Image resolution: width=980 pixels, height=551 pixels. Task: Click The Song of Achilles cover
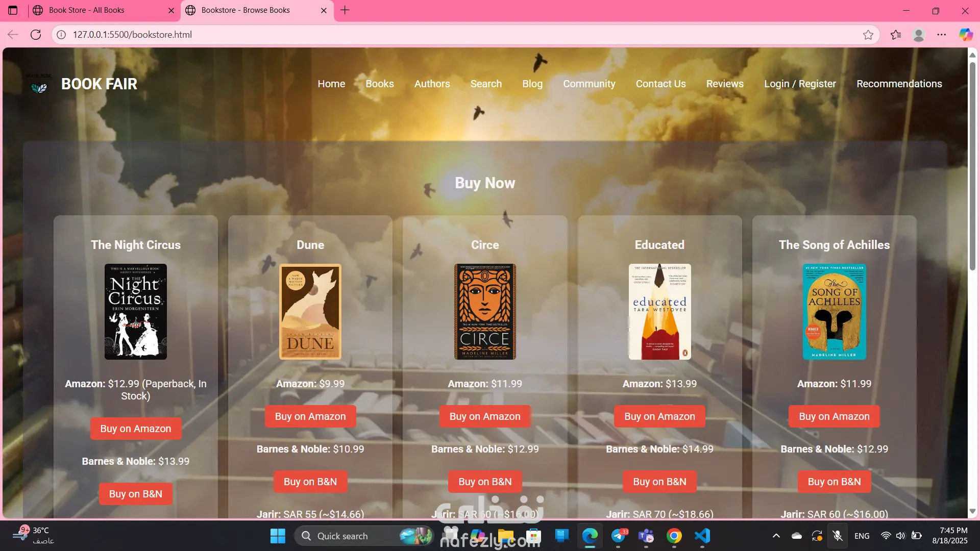pos(834,312)
